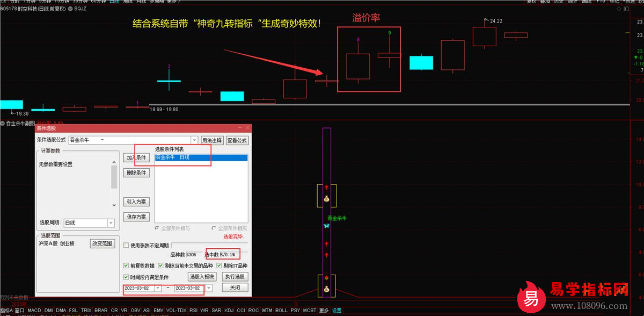Screen dimensions: 644x316
Task: Open 查看公式 to view the formula
Action: [x=237, y=140]
